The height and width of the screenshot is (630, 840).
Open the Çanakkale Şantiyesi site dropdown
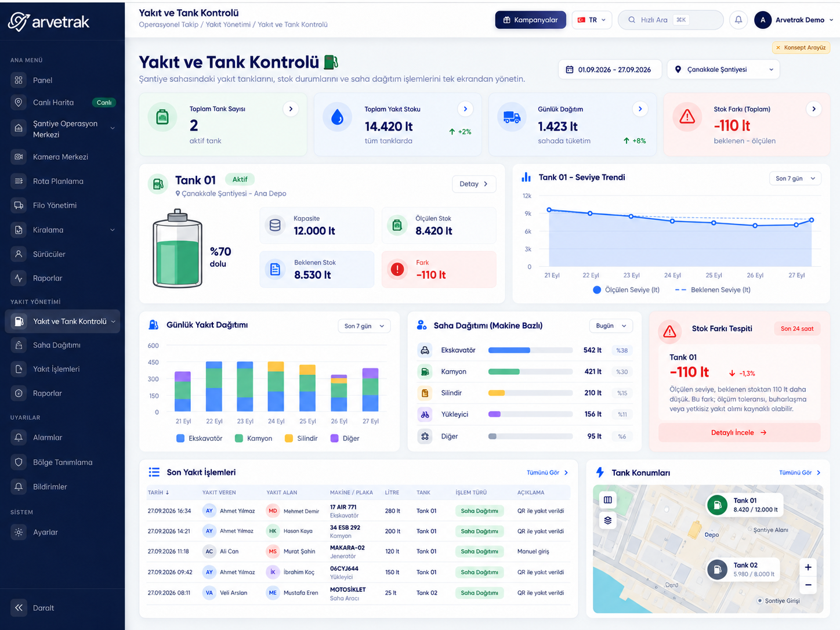click(723, 70)
